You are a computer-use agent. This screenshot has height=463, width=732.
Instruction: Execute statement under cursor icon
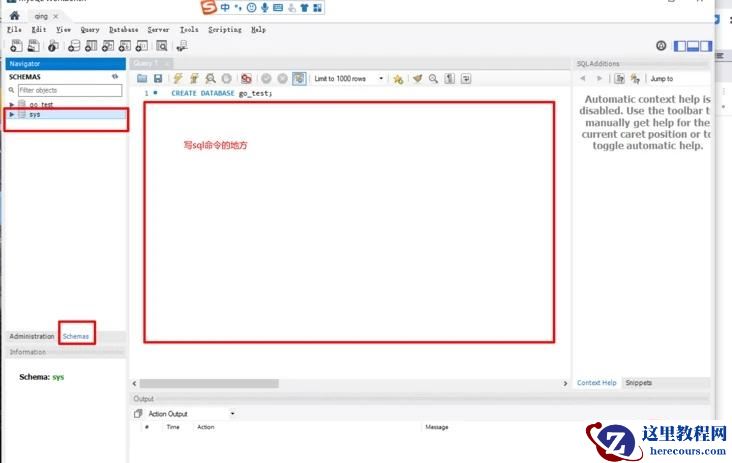[194, 79]
